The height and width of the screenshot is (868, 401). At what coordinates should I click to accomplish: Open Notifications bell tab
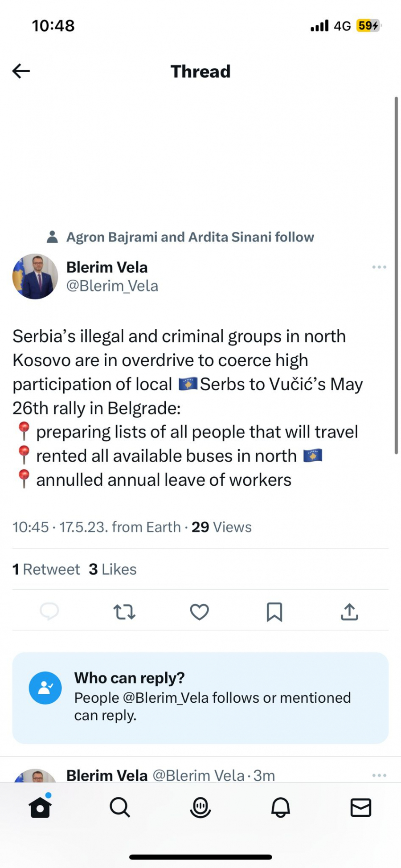click(281, 807)
